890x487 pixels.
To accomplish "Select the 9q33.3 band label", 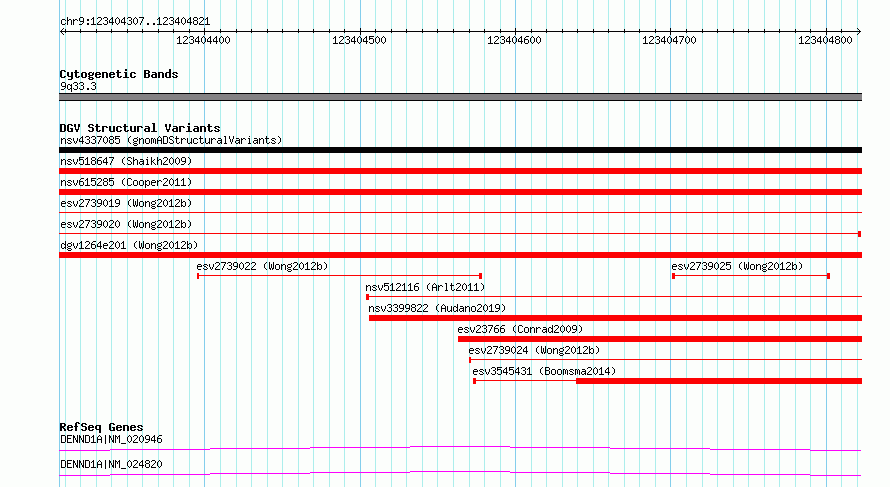I will 78,86.
